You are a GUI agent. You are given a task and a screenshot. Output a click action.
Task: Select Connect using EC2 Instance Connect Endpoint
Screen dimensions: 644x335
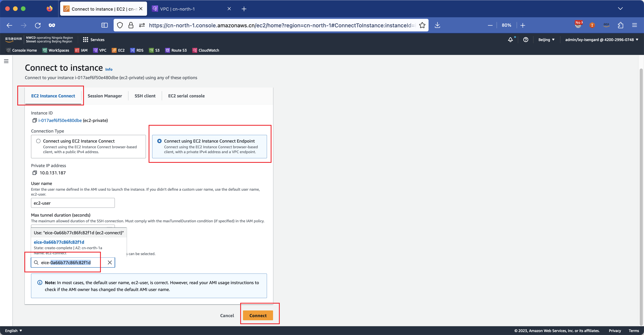[x=159, y=141]
